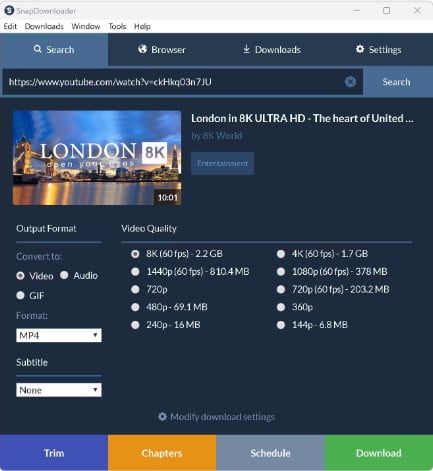Click the 10:01 duration badge
This screenshot has height=471, width=433.
[x=168, y=198]
